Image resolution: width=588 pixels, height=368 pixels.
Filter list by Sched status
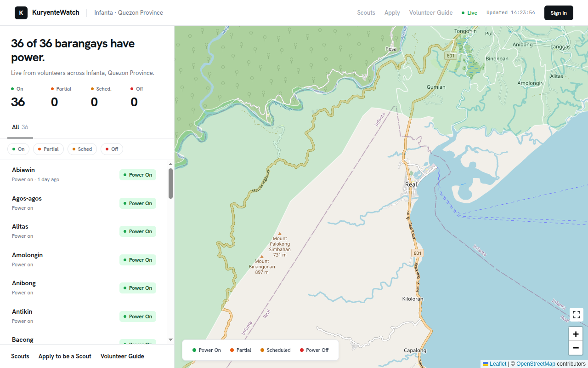pos(82,149)
